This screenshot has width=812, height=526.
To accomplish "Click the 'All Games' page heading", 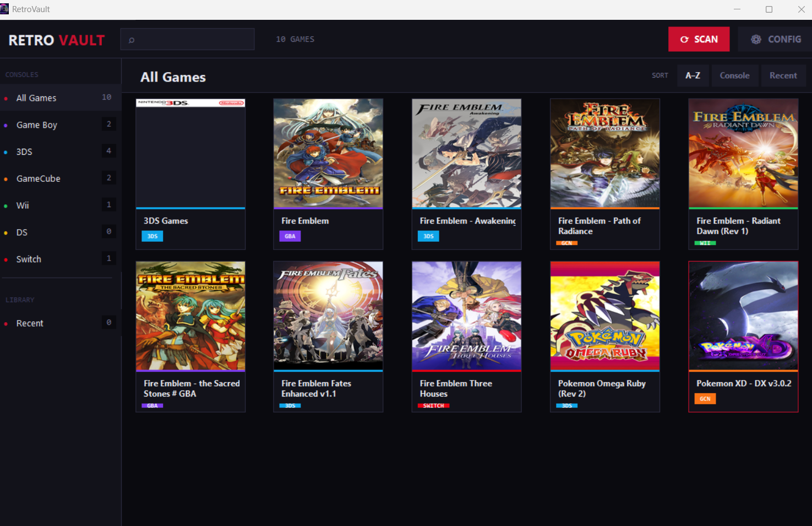I will click(173, 77).
